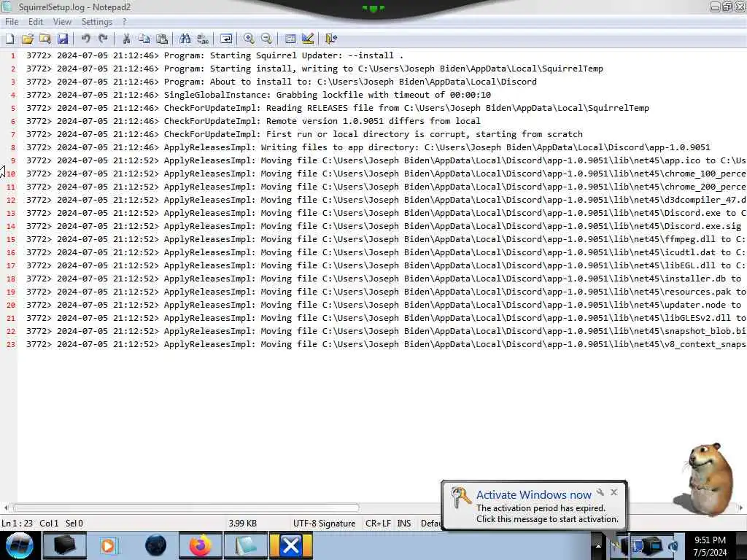Switch to the Notepad2 taskbar button

coord(245,545)
